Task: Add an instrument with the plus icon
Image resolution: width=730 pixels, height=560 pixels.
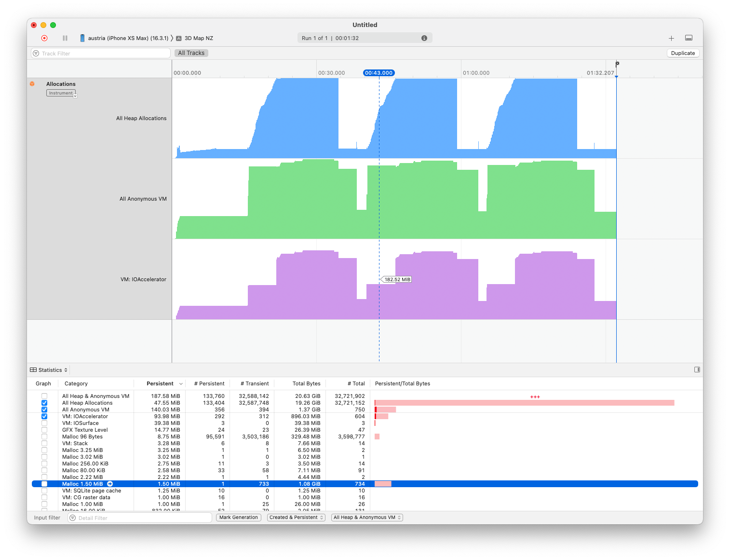Action: (x=671, y=38)
